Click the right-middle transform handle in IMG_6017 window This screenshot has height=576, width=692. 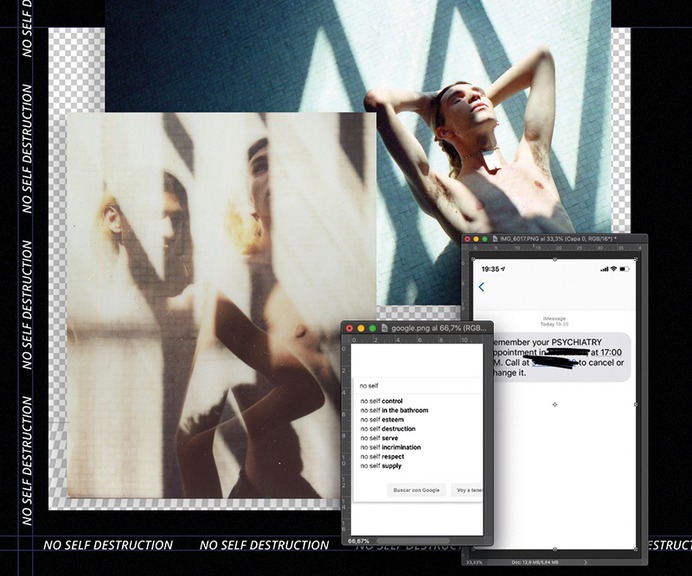click(x=636, y=404)
